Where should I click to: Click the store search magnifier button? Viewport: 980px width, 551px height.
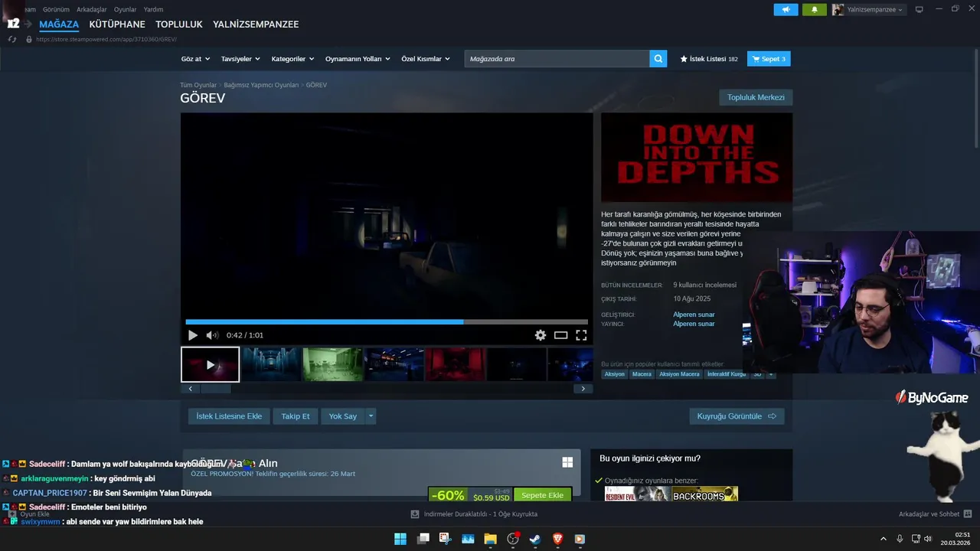[x=658, y=59]
